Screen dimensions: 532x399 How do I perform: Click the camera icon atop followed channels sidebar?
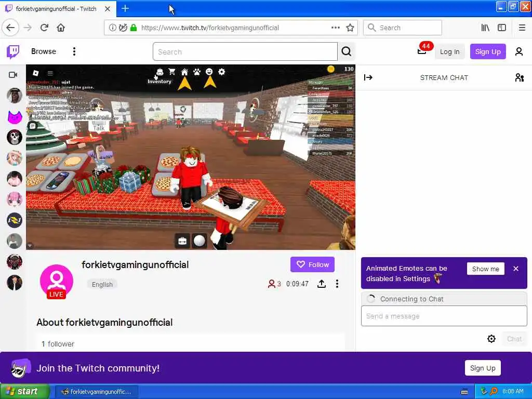click(13, 75)
